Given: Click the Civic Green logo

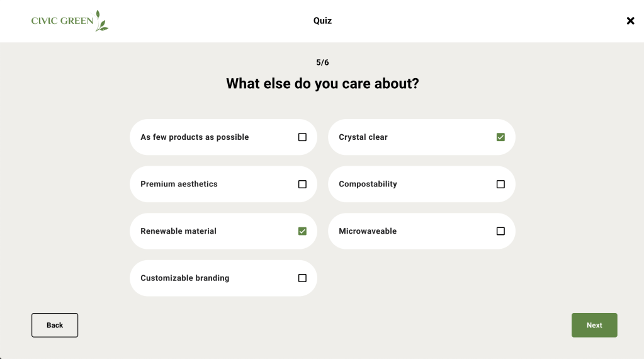Looking at the screenshot, I should (x=69, y=21).
